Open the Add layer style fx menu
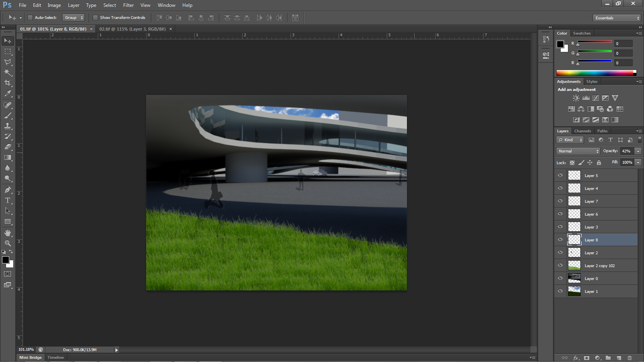This screenshot has height=362, width=644. coord(576,358)
